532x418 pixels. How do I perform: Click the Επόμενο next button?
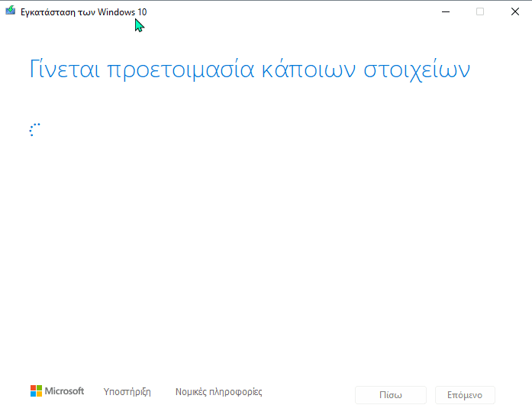click(x=465, y=395)
